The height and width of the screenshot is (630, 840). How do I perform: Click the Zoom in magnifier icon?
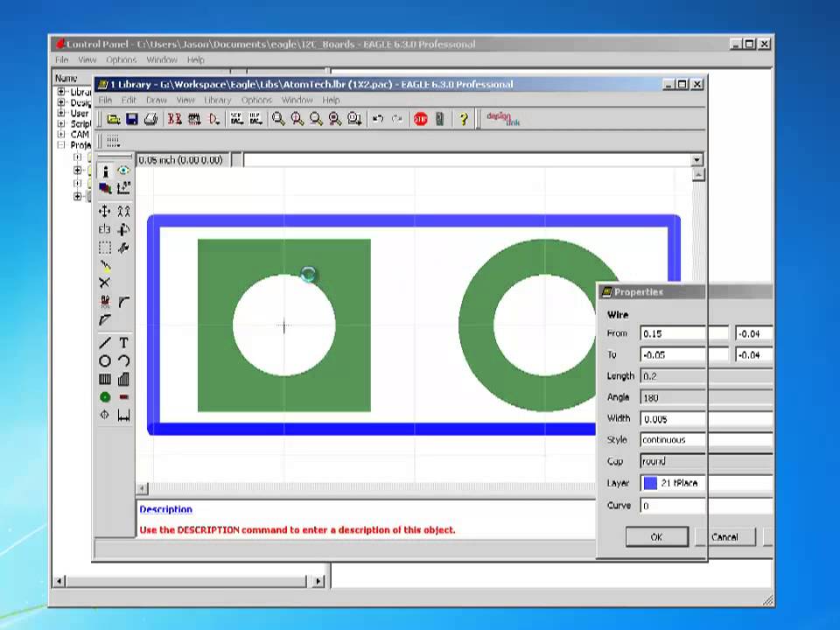pyautogui.click(x=297, y=119)
